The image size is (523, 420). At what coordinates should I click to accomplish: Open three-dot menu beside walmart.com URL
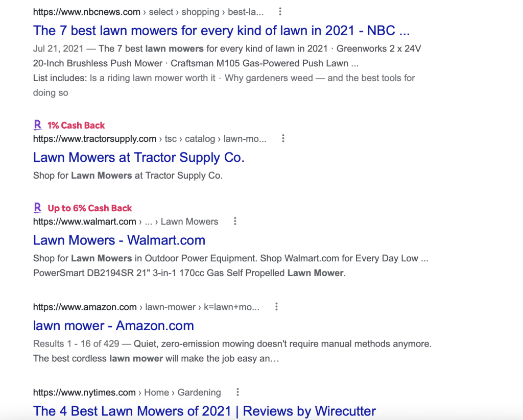(235, 221)
